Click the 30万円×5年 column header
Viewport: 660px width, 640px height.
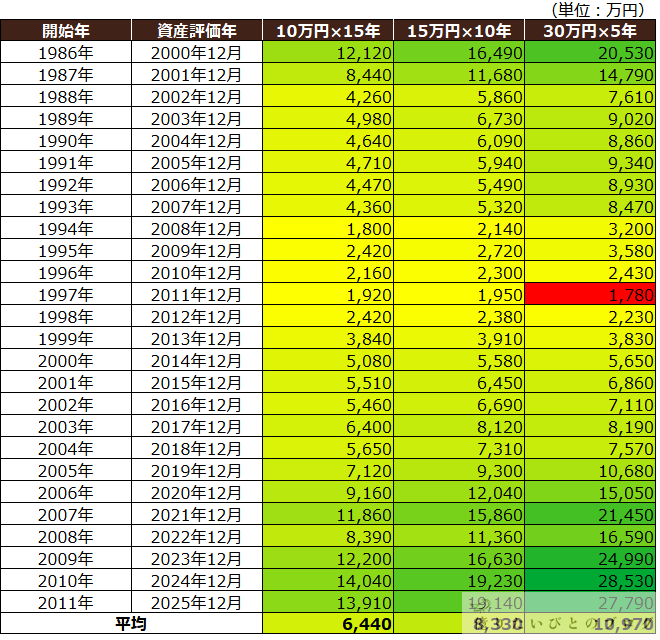click(x=589, y=30)
